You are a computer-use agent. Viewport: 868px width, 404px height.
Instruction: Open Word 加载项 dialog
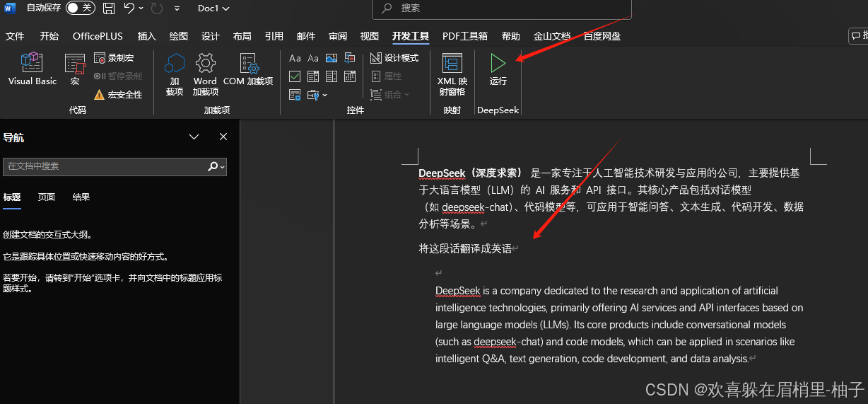click(205, 74)
